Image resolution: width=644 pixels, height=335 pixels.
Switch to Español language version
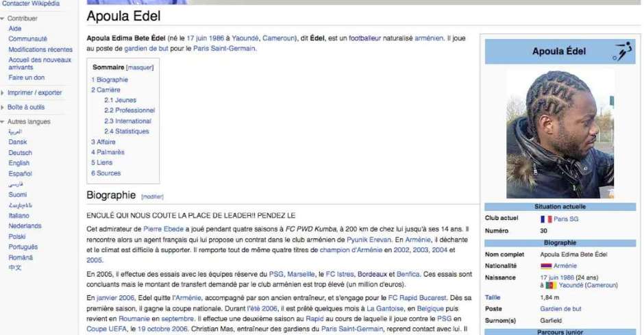click(x=20, y=173)
